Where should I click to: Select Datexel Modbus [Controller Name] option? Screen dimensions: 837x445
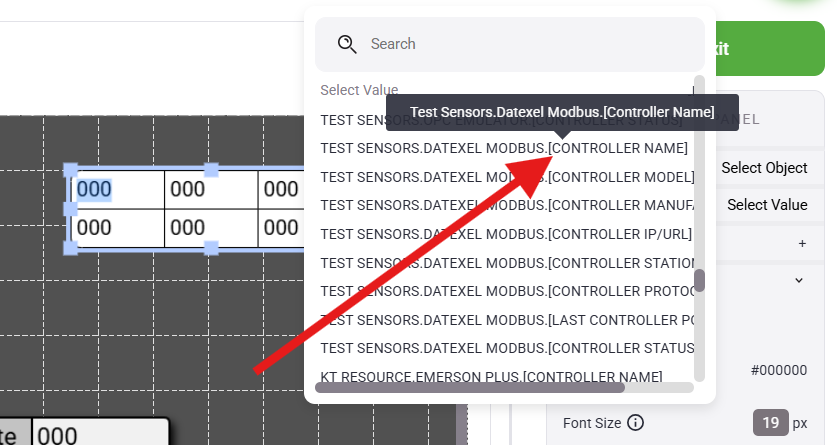click(x=504, y=148)
